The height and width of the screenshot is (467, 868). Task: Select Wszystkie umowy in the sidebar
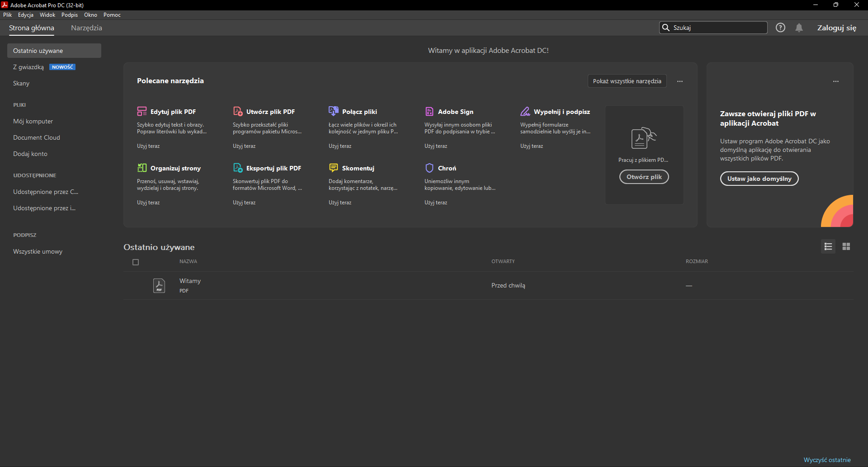(x=38, y=251)
